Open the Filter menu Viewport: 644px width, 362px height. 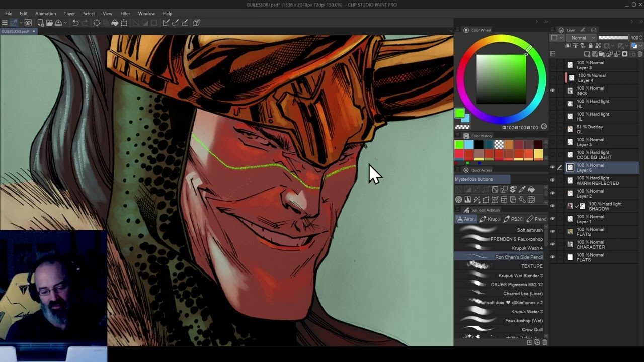click(125, 13)
